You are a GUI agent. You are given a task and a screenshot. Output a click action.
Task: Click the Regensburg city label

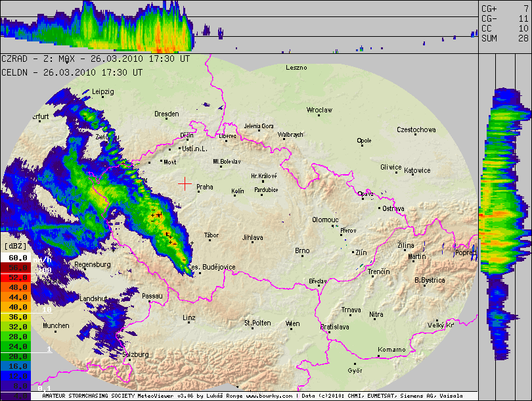coord(93,264)
